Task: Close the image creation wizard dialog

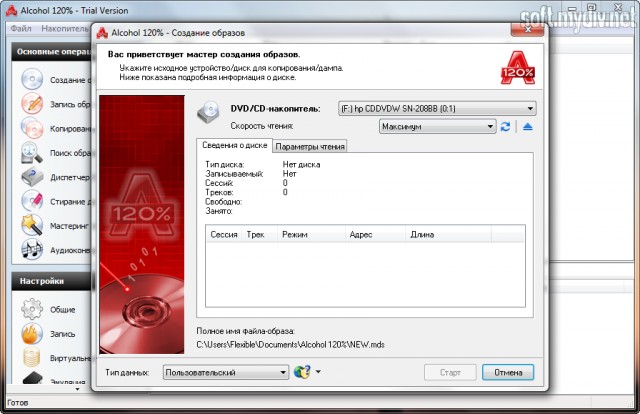Action: coord(527,29)
